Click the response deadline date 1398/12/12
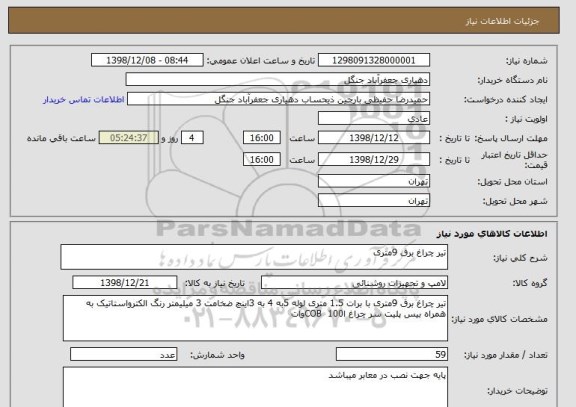The image size is (576, 407). coord(374,138)
